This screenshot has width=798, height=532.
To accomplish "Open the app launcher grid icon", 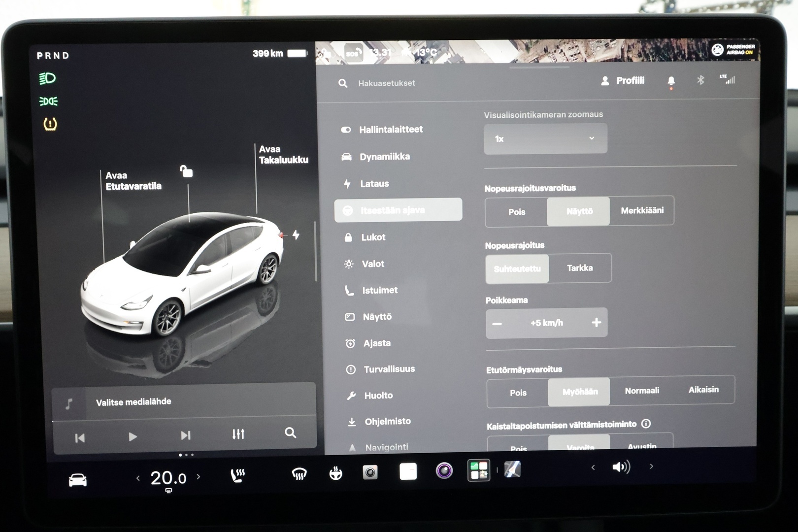I will [478, 470].
